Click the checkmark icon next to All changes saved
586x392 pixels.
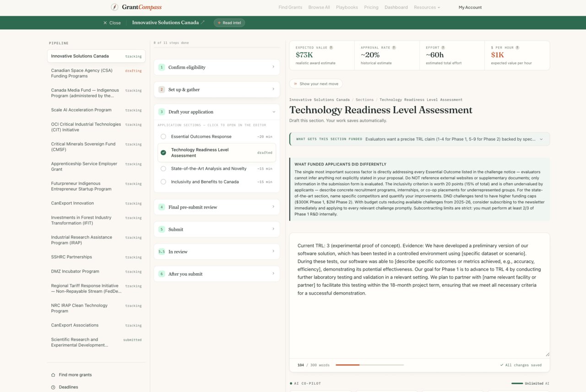tap(502, 365)
